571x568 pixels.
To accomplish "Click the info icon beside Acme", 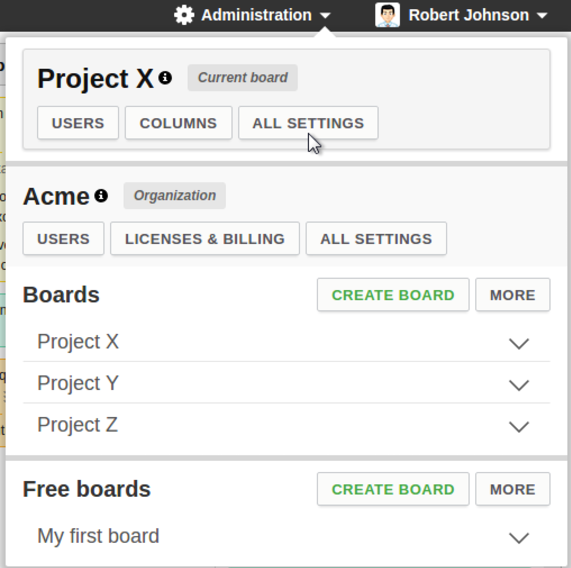I will click(101, 196).
